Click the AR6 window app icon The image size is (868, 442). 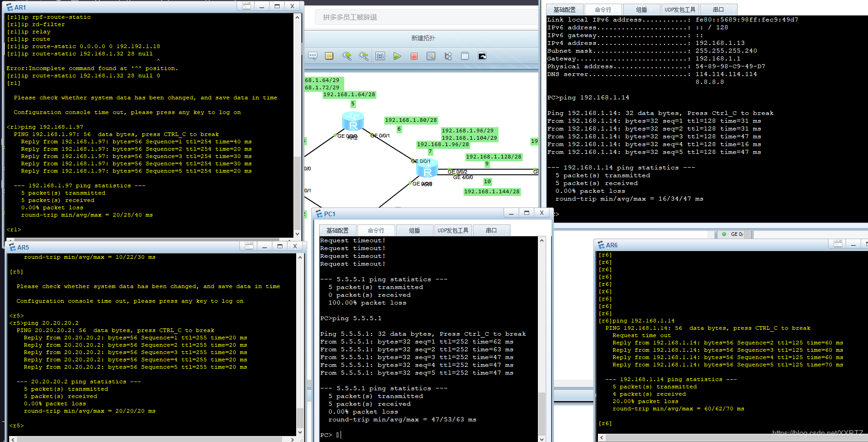pyautogui.click(x=601, y=245)
